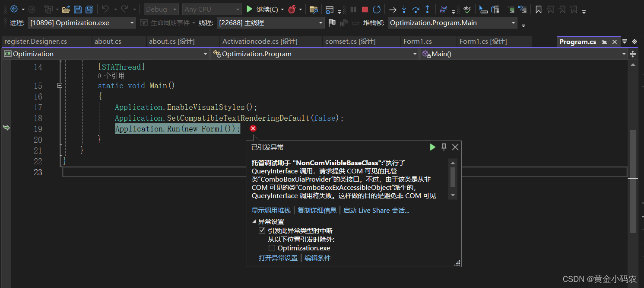
Task: Check the Optimization.exe exception exclusion checkbox
Action: click(x=272, y=248)
